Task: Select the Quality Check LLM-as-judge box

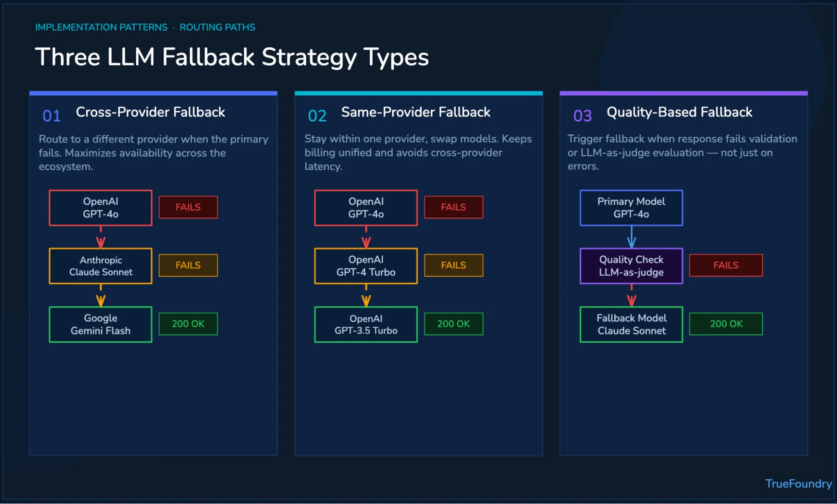Action: tap(631, 266)
